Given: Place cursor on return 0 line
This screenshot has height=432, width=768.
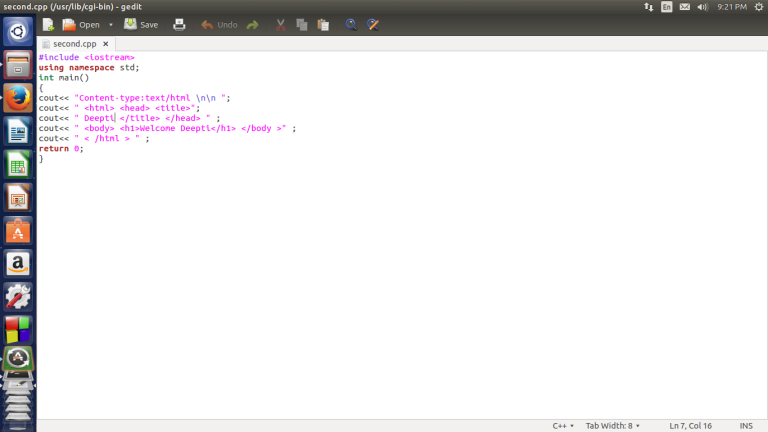Looking at the screenshot, I should tap(61, 148).
